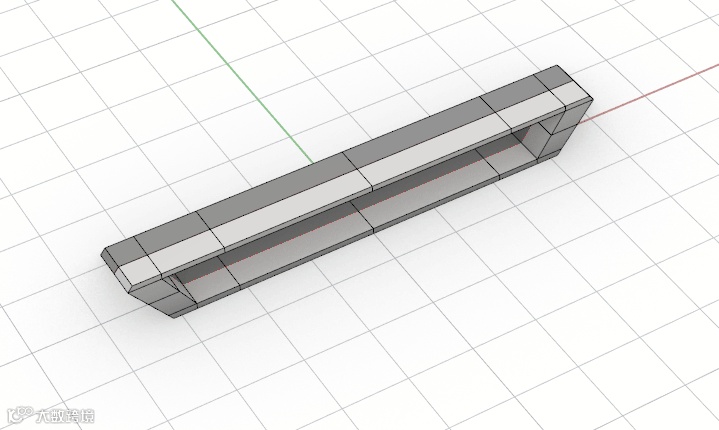The height and width of the screenshot is (430, 719).
Task: Click the green axis line in viewport
Action: point(242,82)
